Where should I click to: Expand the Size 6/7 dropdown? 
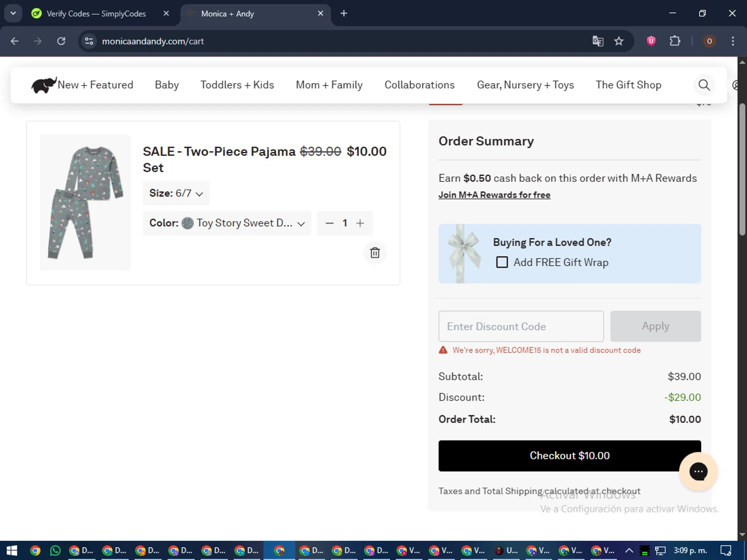176,193
